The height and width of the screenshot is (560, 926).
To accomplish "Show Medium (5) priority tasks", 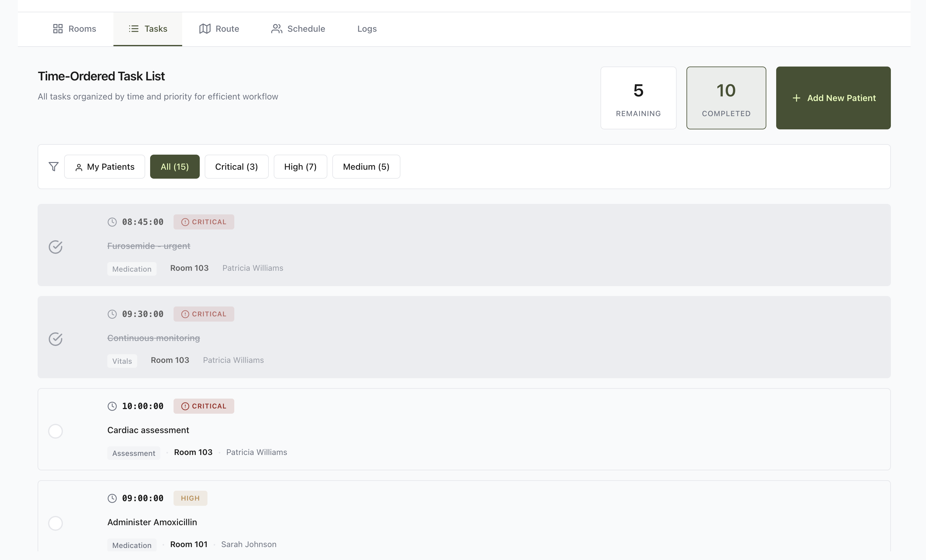I will coord(366,167).
